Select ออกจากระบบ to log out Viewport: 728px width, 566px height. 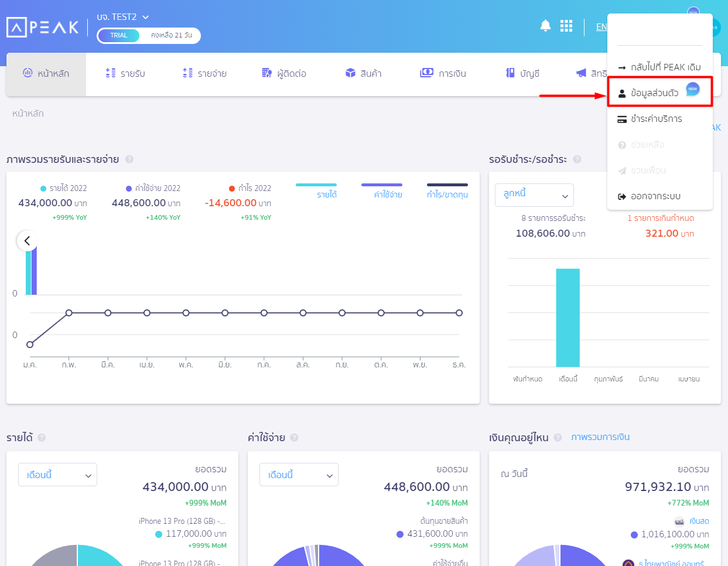tap(660, 196)
